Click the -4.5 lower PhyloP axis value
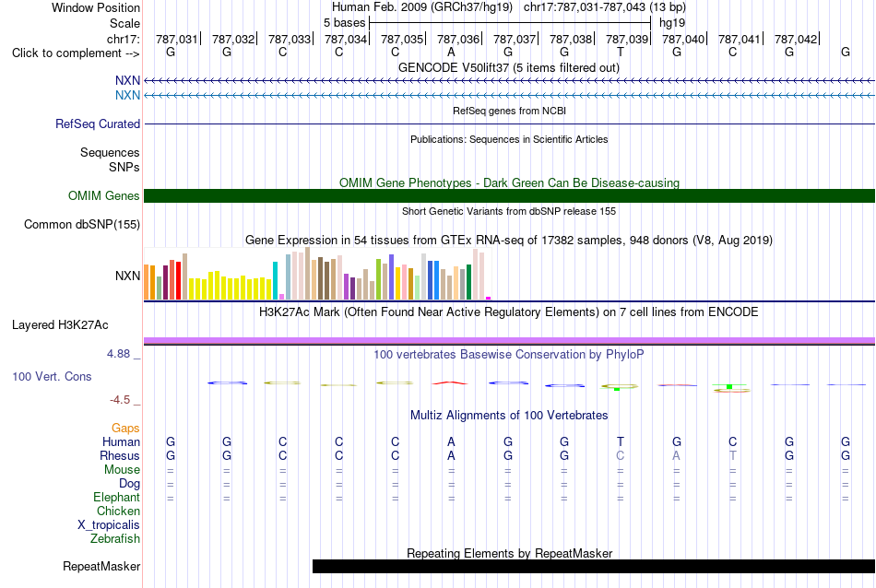This screenshot has width=876, height=588. (120, 400)
